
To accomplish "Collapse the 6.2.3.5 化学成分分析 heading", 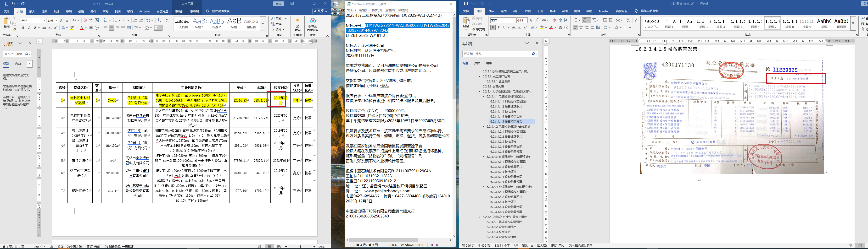I will click(480, 217).
